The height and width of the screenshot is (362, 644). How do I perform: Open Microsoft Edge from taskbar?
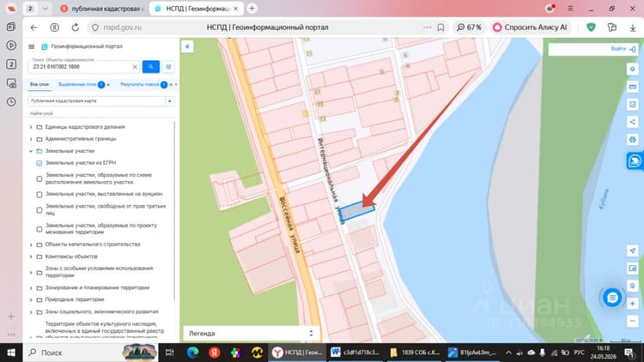192,353
